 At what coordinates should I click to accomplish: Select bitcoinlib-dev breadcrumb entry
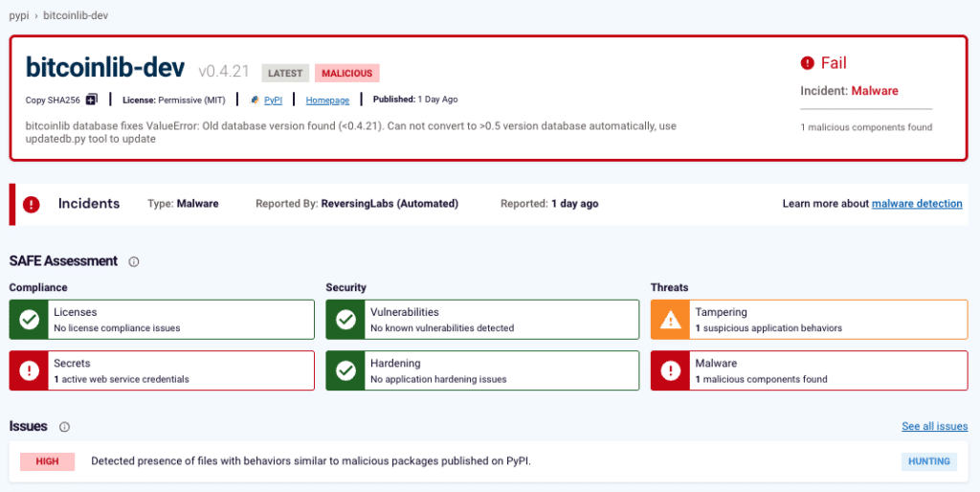[76, 15]
